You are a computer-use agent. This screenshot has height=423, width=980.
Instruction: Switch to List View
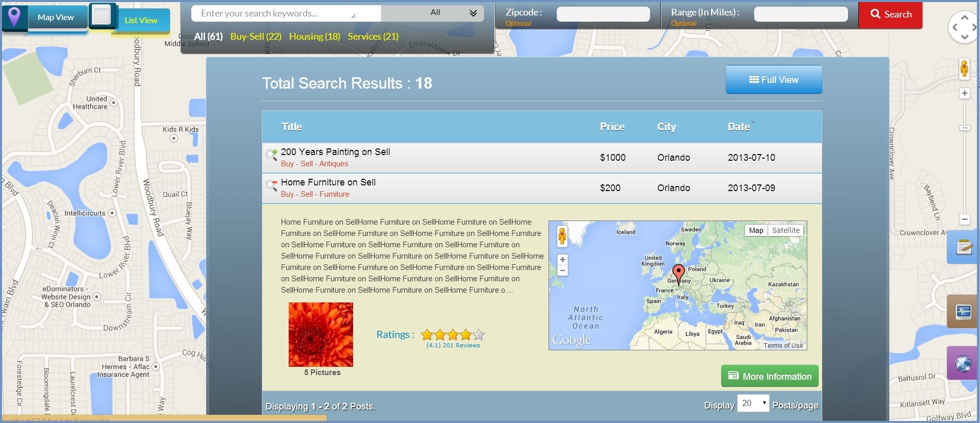[x=141, y=21]
